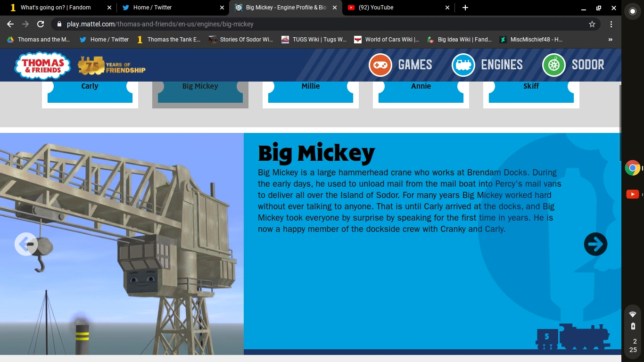The image size is (644, 362).
Task: Click the Chrome icon in the sidebar
Action: [x=632, y=167]
